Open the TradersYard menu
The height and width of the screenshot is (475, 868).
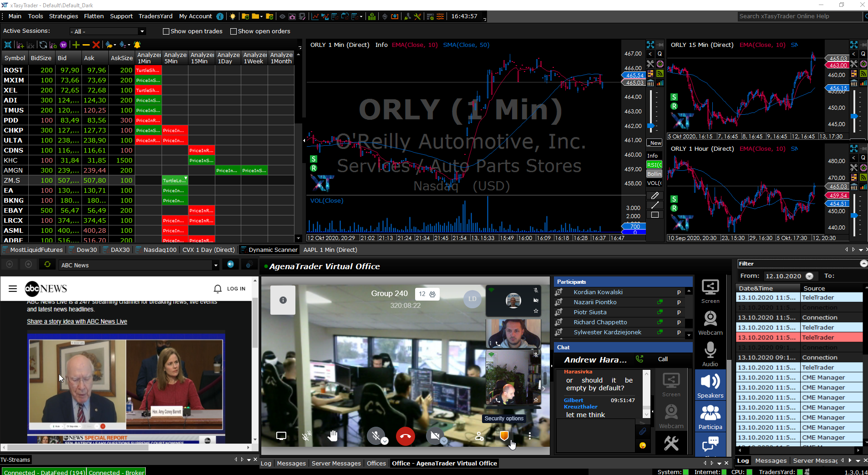click(x=156, y=16)
